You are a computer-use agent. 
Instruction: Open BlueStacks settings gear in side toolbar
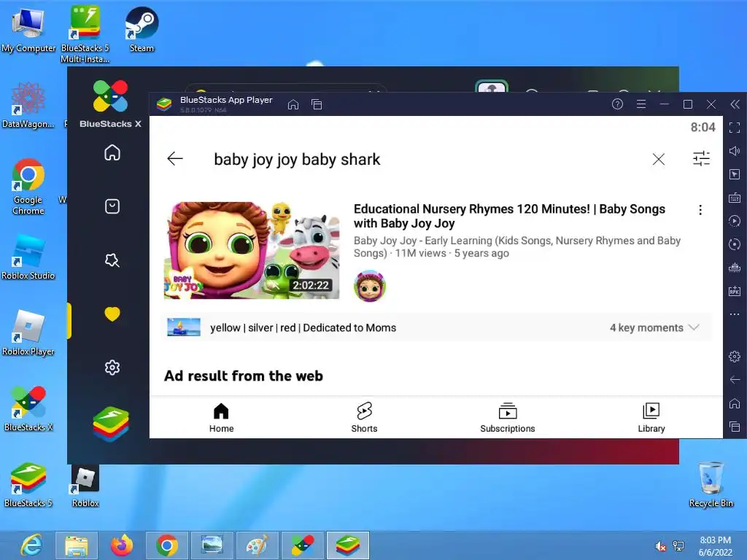coord(735,356)
